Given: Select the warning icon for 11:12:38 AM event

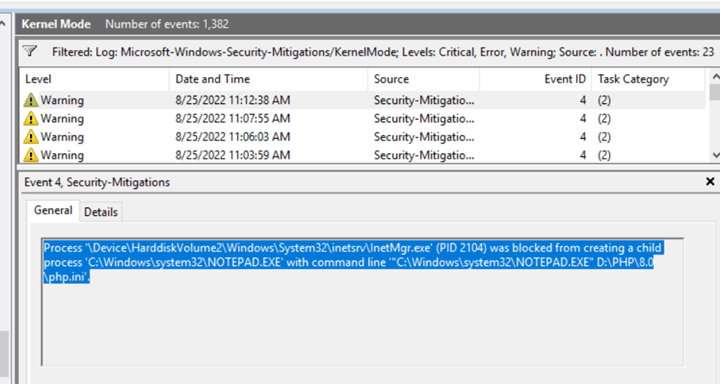Looking at the screenshot, I should (31, 100).
